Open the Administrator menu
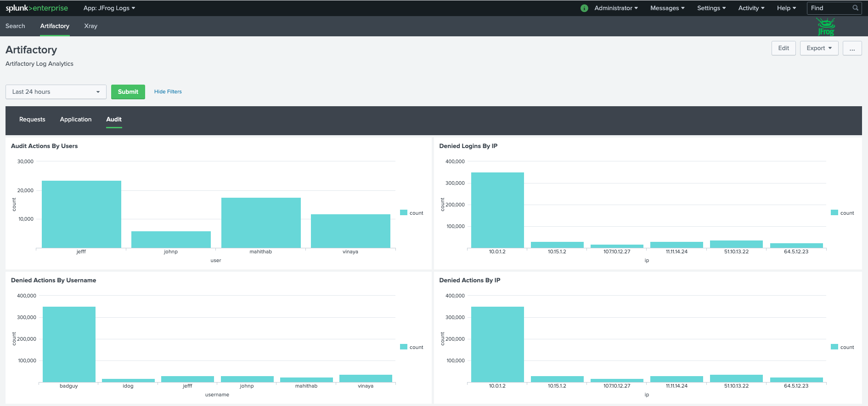 click(616, 8)
